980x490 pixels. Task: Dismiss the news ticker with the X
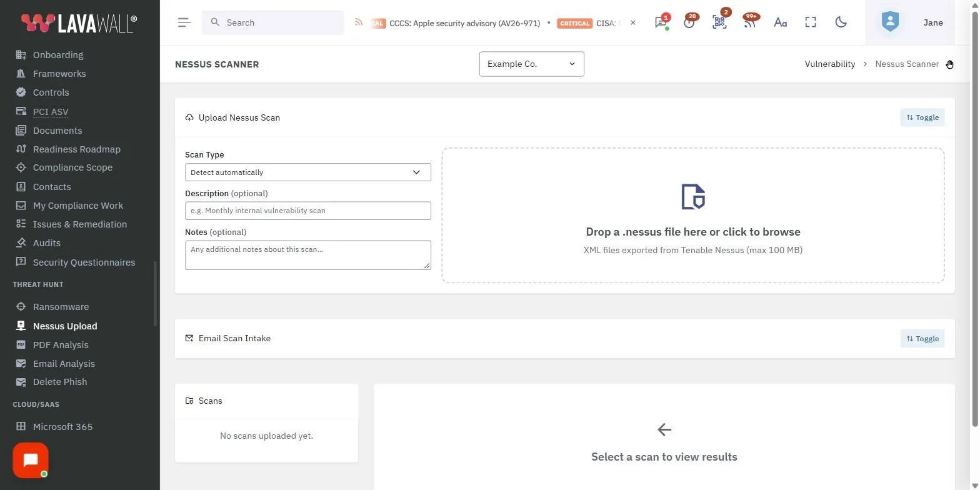click(x=632, y=22)
